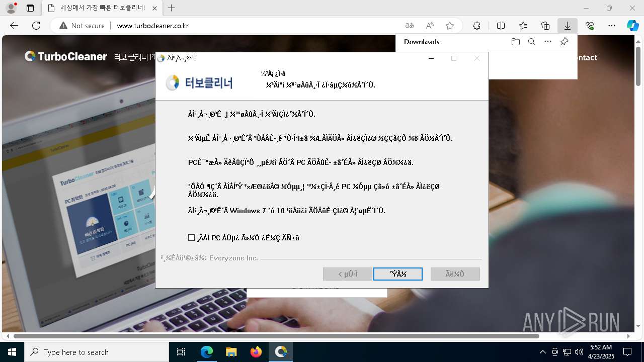Open Firefox from taskbar
The image size is (644, 362).
(256, 352)
